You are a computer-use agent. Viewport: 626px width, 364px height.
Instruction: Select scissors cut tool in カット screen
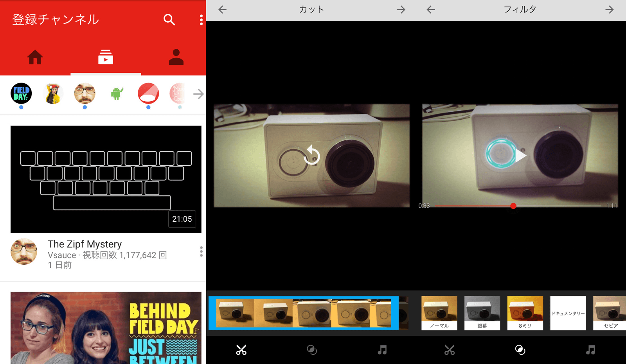pyautogui.click(x=241, y=350)
